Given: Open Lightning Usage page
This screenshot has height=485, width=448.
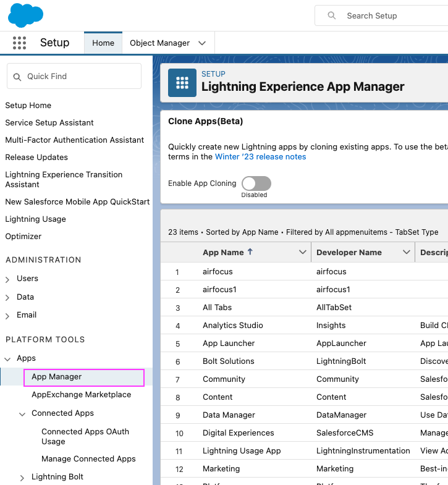Looking at the screenshot, I should coord(36,219).
